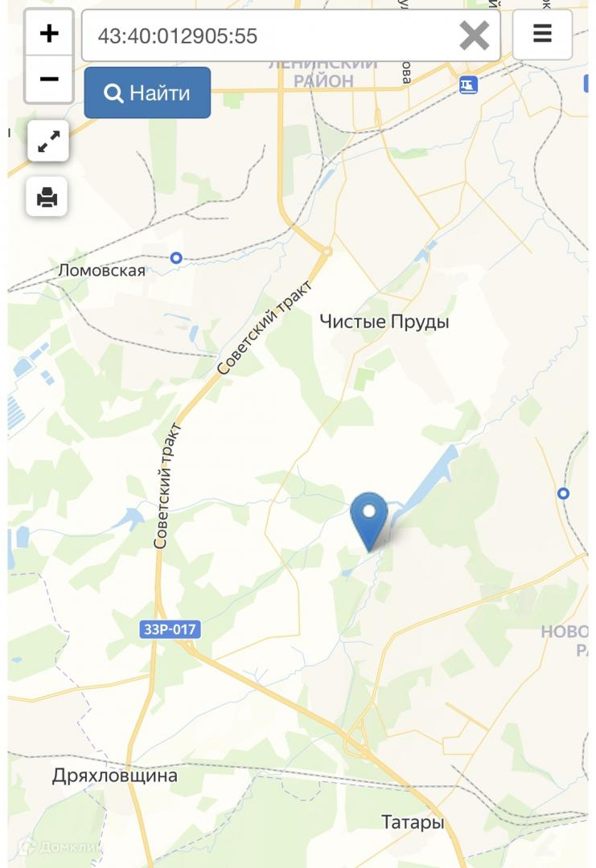The width and height of the screenshot is (596, 868).
Task: Click the upper Советский тракт road label
Action: (x=264, y=328)
